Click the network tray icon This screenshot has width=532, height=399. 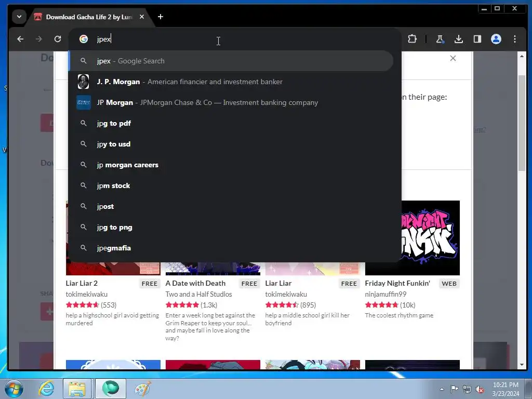pyautogui.click(x=467, y=389)
